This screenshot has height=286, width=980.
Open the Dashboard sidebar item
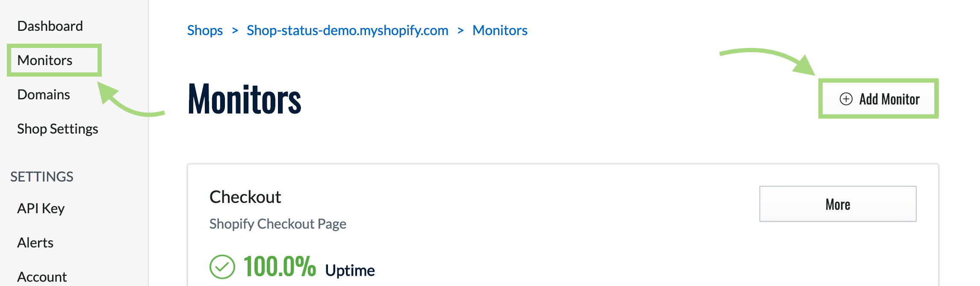(50, 26)
